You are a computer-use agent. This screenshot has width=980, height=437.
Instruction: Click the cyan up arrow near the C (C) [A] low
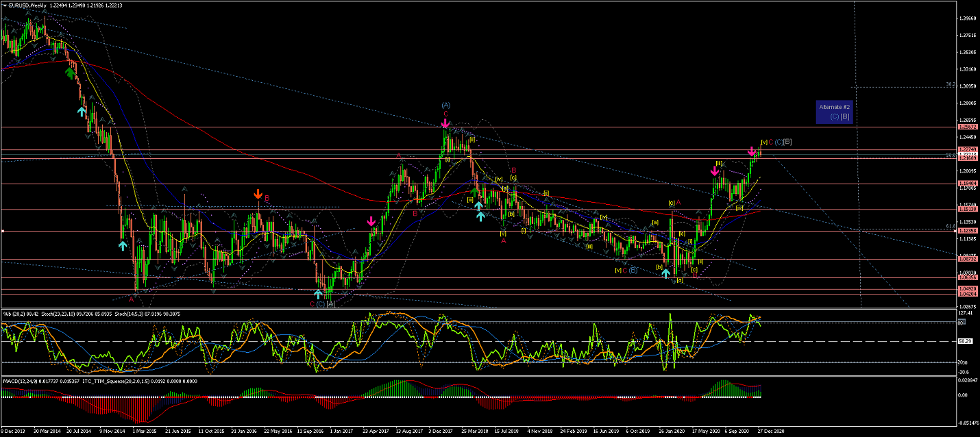[x=318, y=294]
